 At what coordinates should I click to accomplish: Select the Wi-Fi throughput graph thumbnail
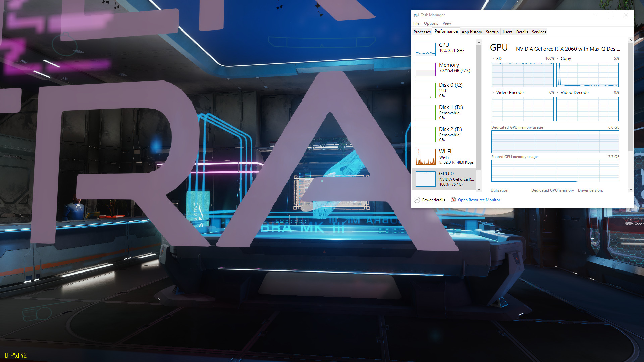[426, 157]
